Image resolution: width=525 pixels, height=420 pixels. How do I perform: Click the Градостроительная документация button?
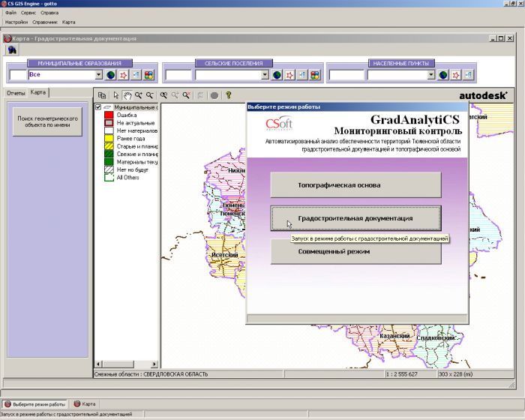355,218
